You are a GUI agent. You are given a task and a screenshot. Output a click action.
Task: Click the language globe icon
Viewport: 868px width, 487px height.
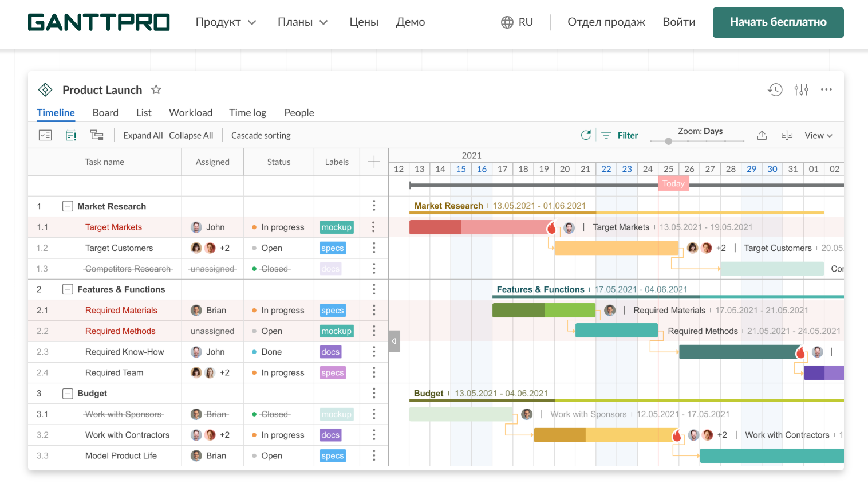pyautogui.click(x=507, y=22)
